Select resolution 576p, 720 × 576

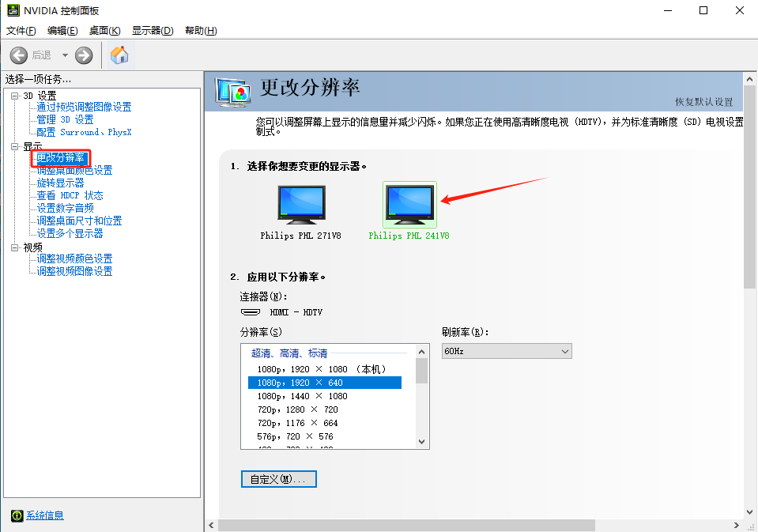325,436
